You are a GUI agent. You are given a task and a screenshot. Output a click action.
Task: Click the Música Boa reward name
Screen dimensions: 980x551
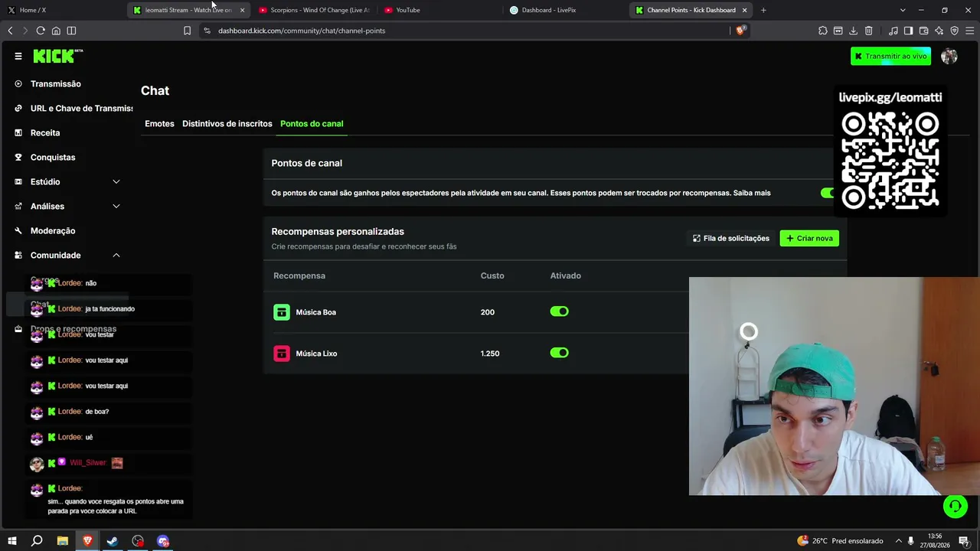point(315,312)
